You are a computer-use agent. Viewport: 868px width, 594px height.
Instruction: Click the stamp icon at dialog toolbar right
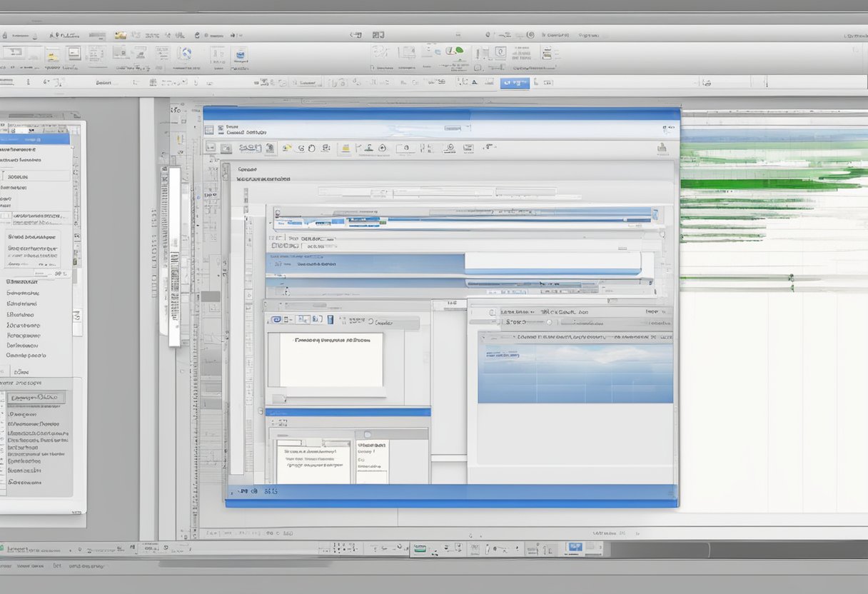click(662, 148)
